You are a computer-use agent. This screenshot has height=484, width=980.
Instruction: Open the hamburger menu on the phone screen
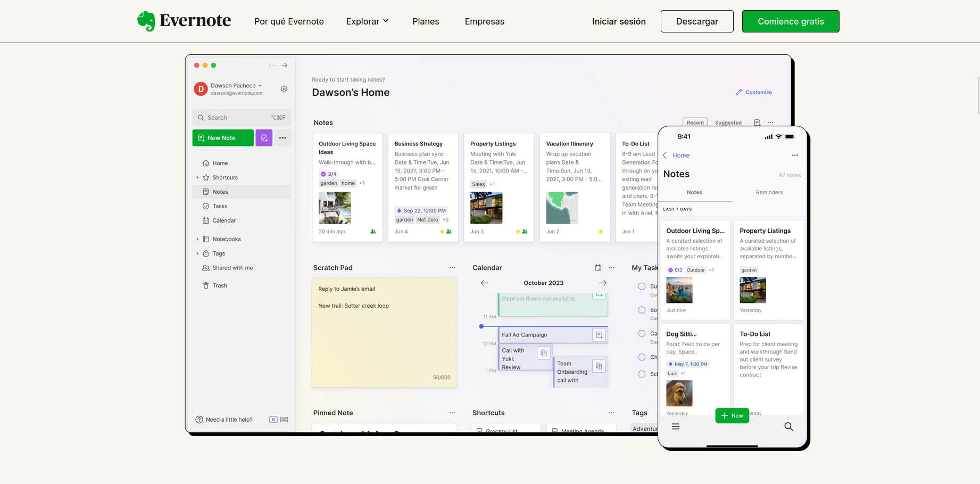coord(675,426)
